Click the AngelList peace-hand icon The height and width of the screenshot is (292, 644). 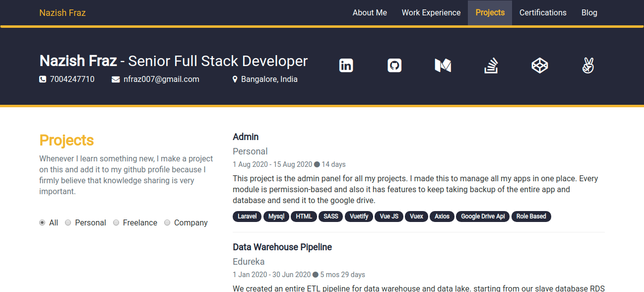click(588, 66)
